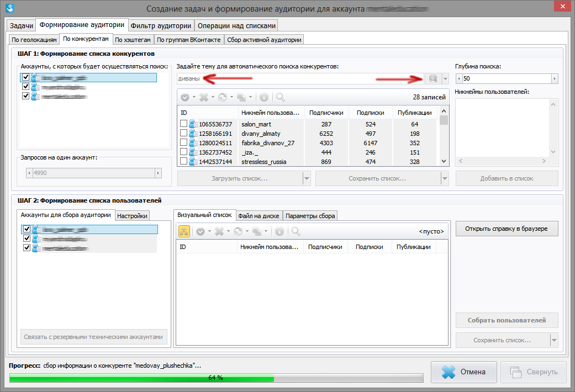Switch to the Операции над списками tab

click(x=236, y=25)
